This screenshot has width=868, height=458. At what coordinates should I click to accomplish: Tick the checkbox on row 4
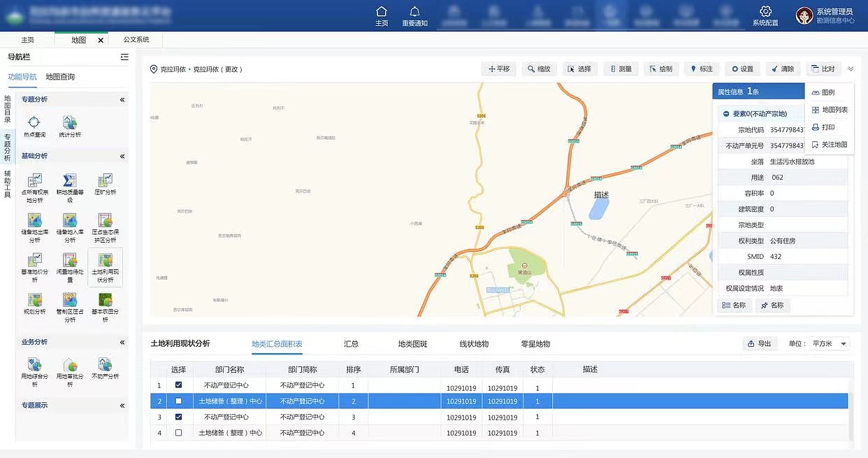pyautogui.click(x=178, y=434)
